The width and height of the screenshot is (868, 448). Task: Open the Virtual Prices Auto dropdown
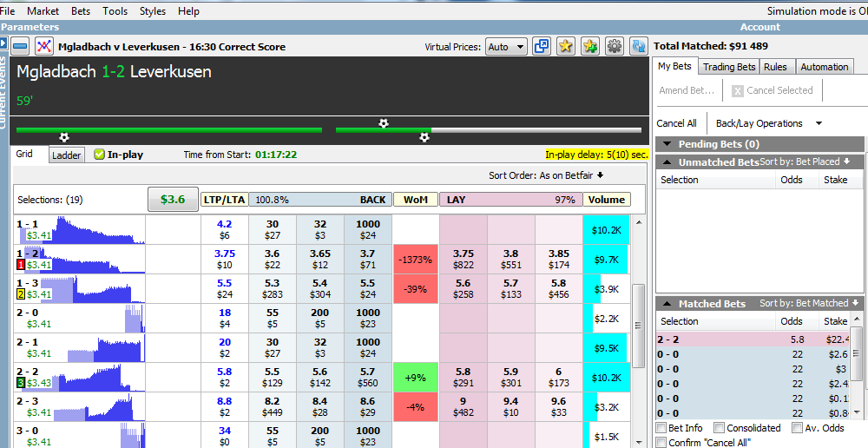(x=506, y=47)
